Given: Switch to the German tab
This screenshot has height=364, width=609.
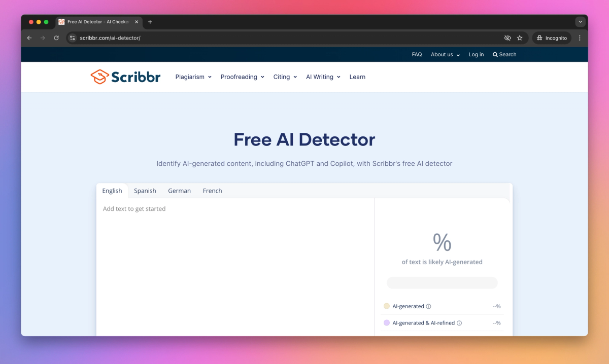Looking at the screenshot, I should [x=180, y=191].
